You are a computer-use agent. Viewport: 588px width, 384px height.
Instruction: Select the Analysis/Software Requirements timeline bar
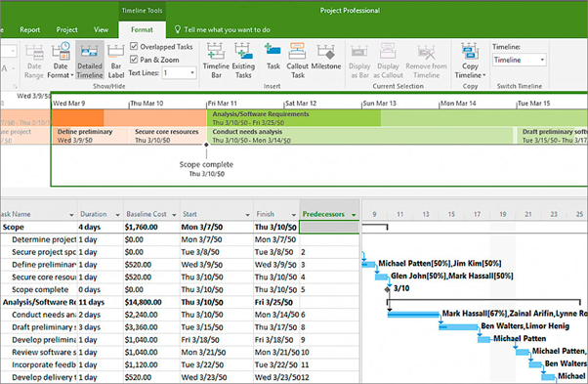[x=398, y=118]
